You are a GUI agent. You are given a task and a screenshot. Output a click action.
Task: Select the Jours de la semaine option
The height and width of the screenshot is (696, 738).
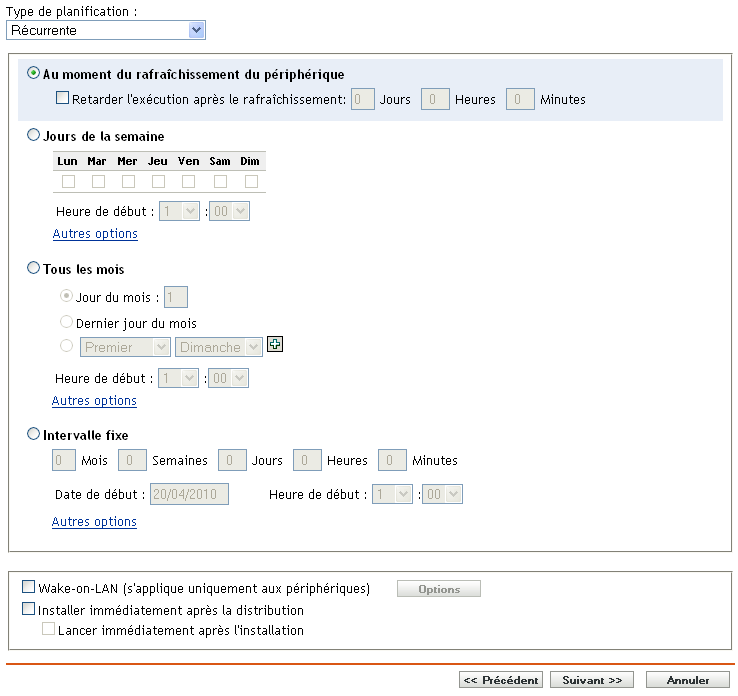tap(33, 135)
